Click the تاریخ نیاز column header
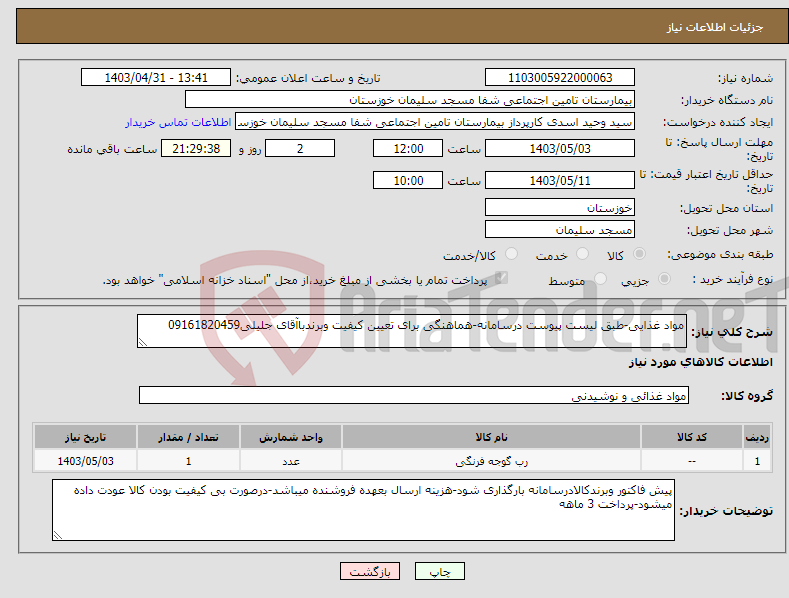 coord(86,437)
